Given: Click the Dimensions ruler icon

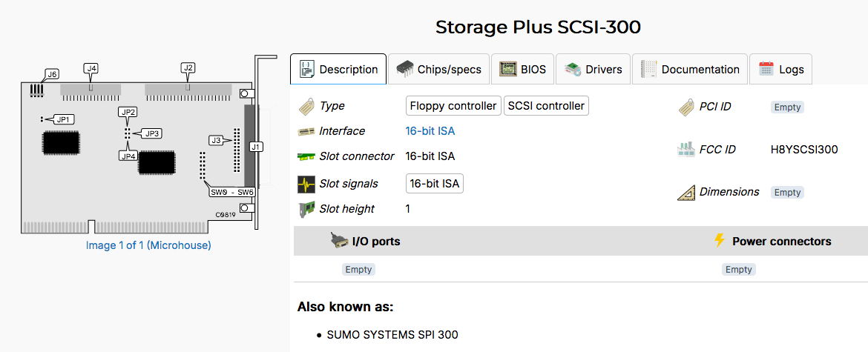Looking at the screenshot, I should coord(686,193).
